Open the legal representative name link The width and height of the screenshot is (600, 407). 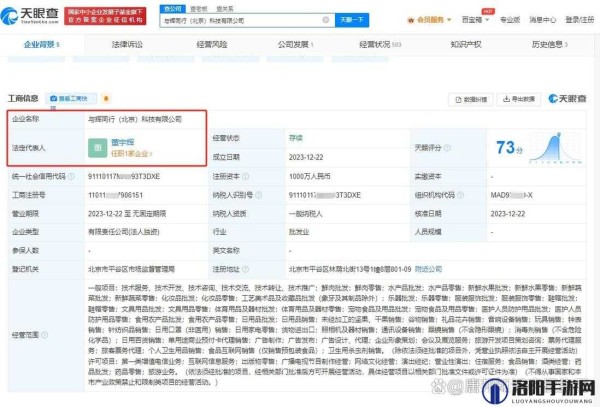122,142
